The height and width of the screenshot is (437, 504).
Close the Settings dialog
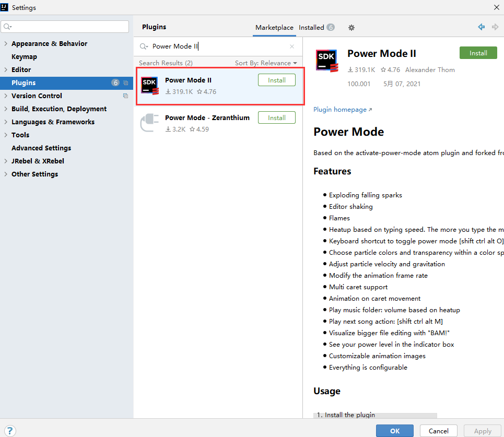pos(496,7)
